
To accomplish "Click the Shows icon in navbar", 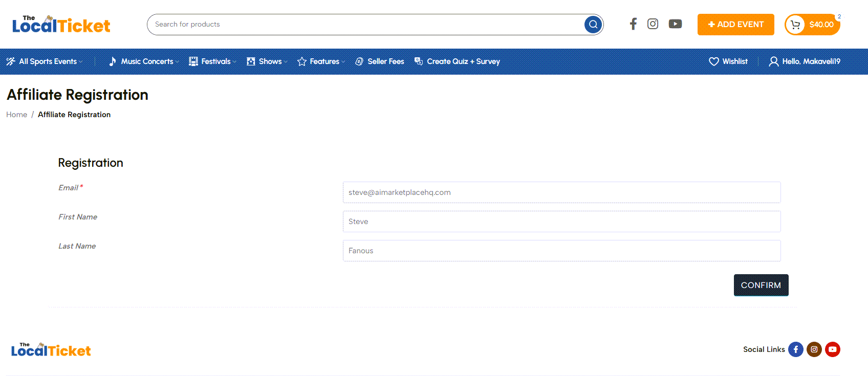I will click(x=251, y=61).
